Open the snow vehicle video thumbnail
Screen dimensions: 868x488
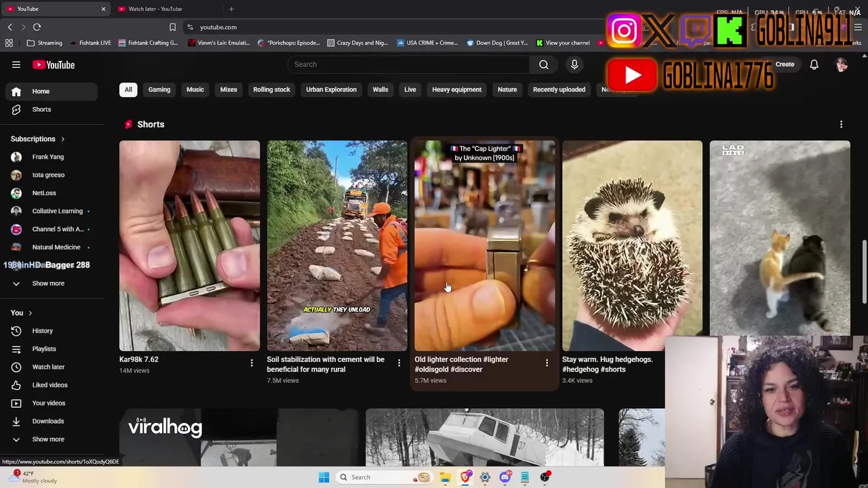[484, 438]
